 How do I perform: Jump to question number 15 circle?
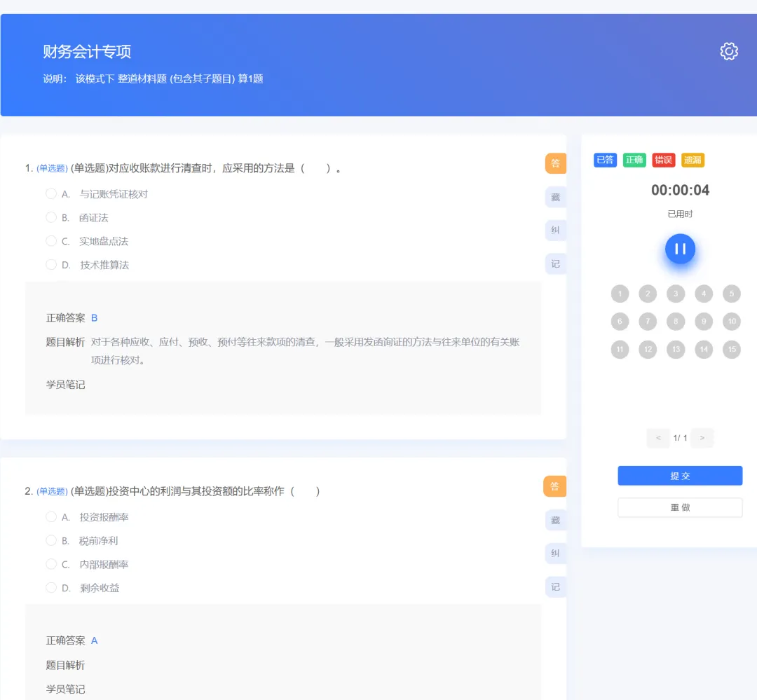[x=732, y=350]
